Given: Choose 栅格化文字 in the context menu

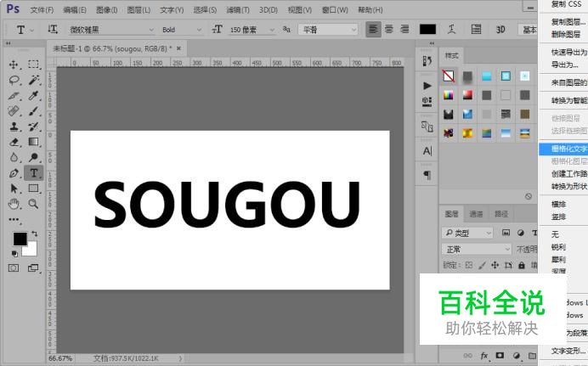Looking at the screenshot, I should tap(563, 149).
